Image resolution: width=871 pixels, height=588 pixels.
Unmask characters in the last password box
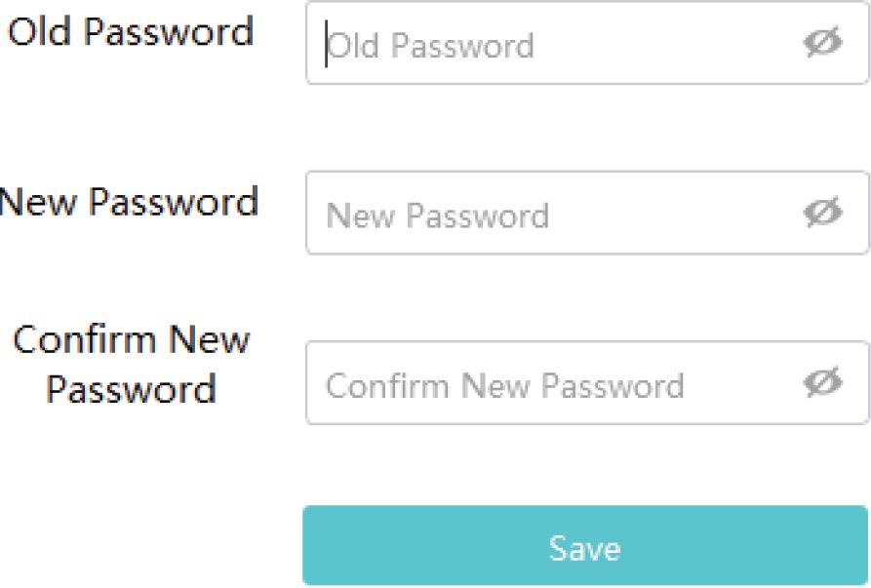click(822, 383)
